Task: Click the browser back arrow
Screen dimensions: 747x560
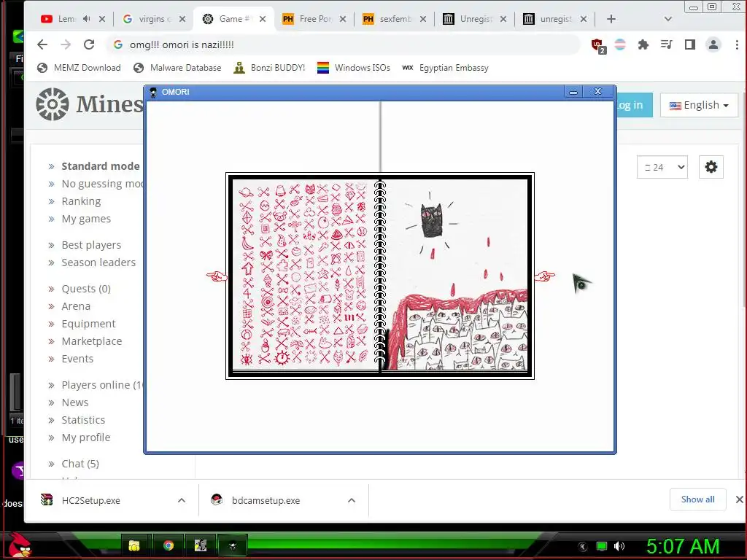Action: (42, 44)
